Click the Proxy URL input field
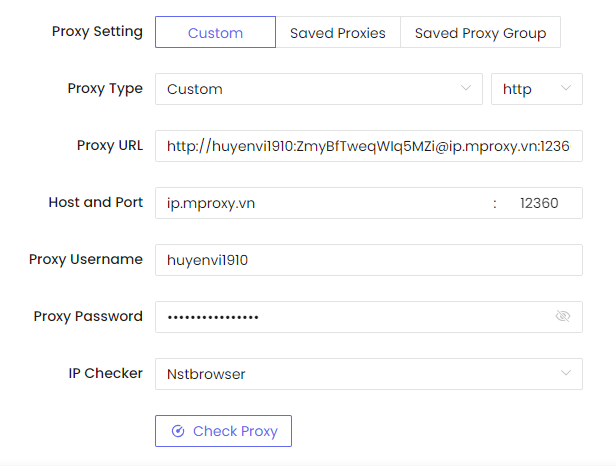The image size is (616, 466). (x=368, y=146)
